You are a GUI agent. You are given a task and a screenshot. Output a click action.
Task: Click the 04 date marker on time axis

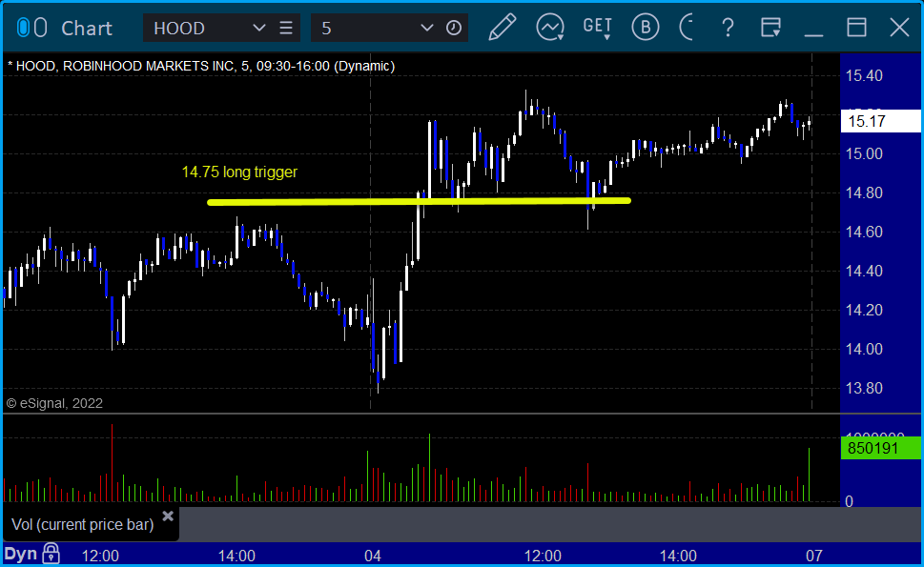[x=373, y=556]
